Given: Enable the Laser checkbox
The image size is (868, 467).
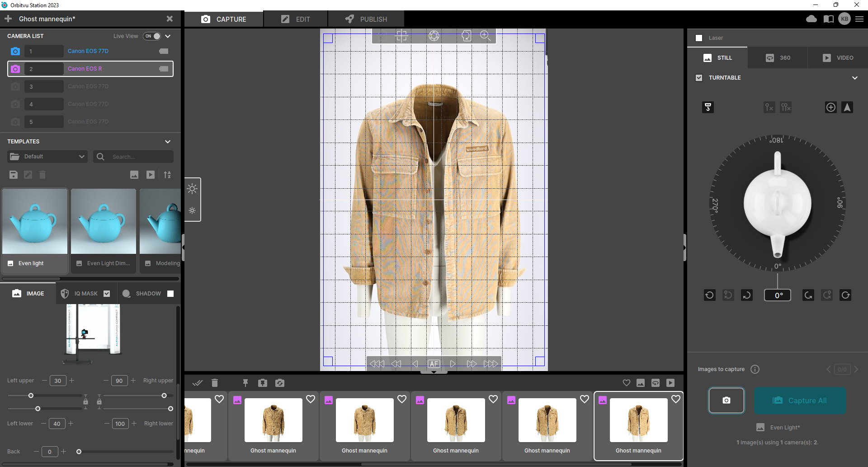Looking at the screenshot, I should pos(699,38).
